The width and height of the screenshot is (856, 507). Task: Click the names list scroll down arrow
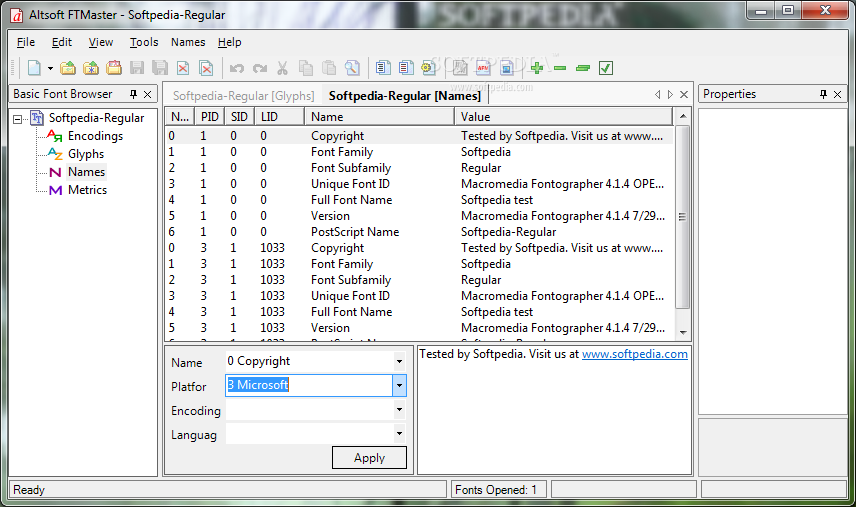coord(682,332)
